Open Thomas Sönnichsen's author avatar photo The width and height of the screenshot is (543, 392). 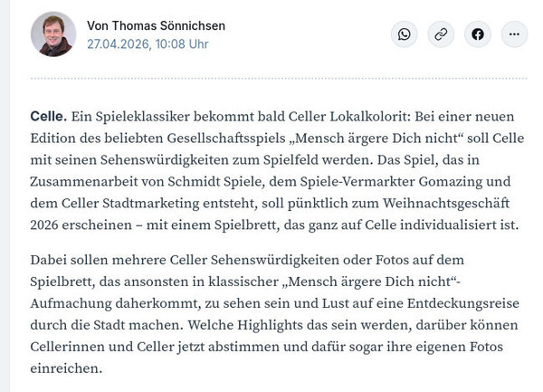53,34
